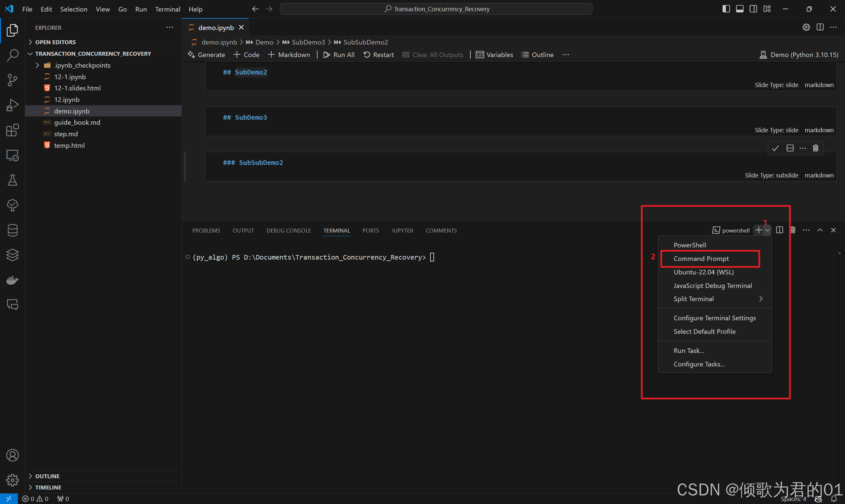Open the Testing flask view
This screenshot has height=504, width=845.
point(13,180)
